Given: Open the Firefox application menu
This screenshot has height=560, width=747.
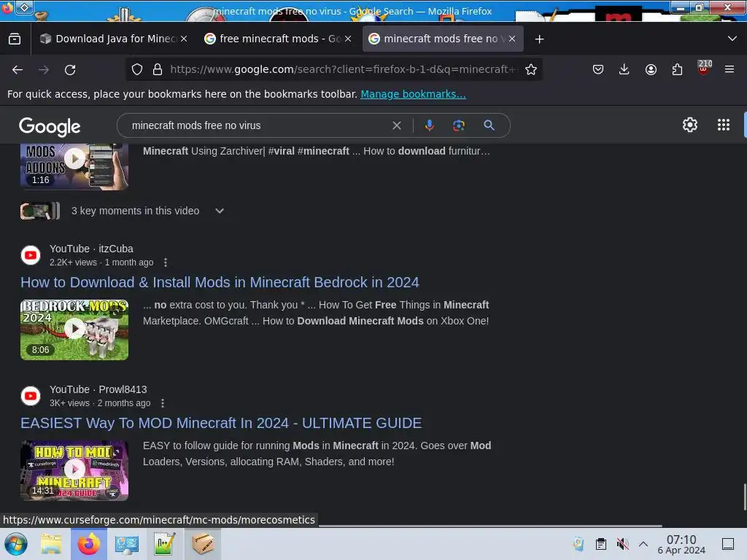Looking at the screenshot, I should (729, 69).
